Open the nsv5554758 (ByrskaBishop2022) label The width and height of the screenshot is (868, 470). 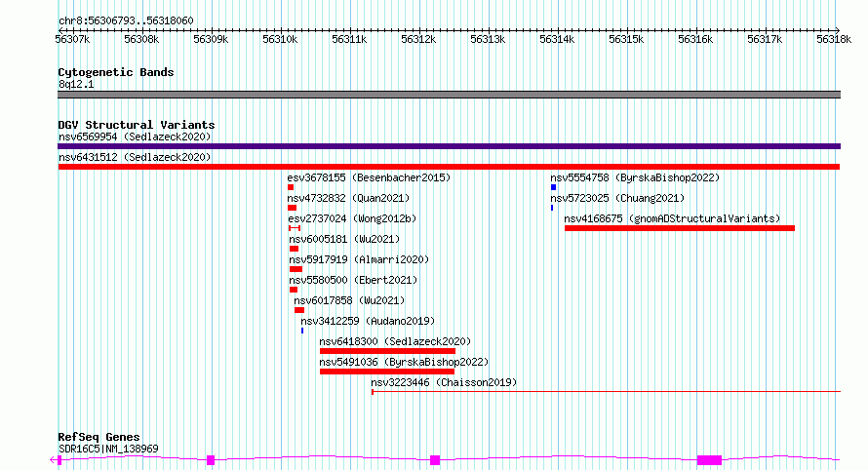(635, 177)
